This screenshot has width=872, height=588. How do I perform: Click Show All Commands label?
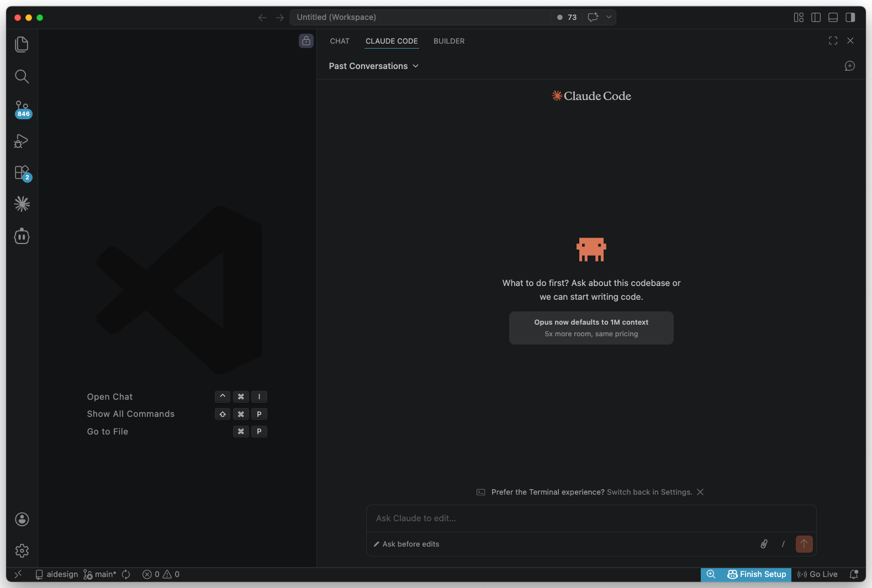click(x=131, y=414)
